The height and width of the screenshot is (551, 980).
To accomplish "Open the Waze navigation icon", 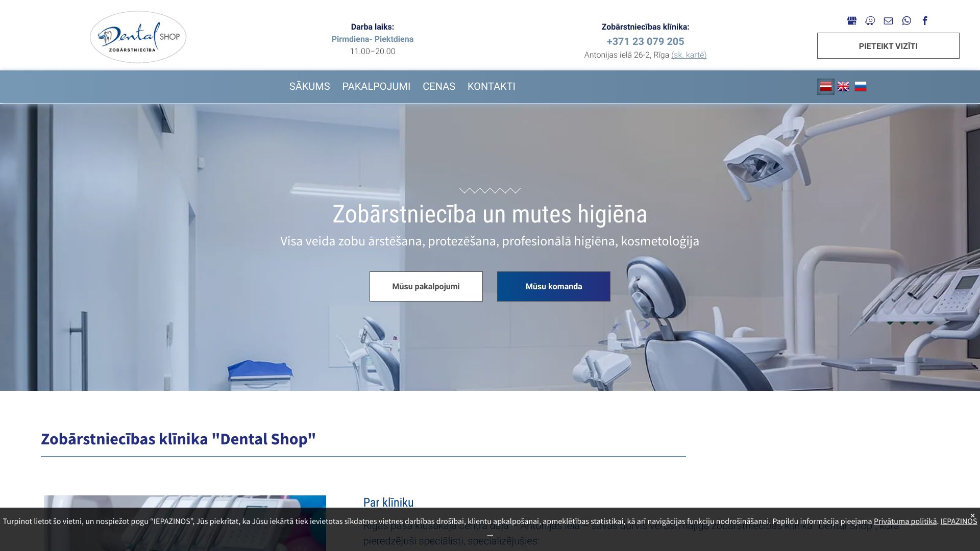I will point(870,20).
